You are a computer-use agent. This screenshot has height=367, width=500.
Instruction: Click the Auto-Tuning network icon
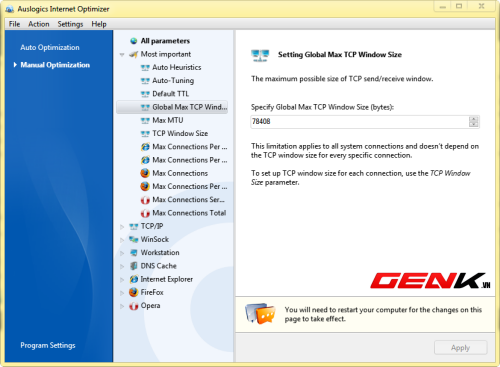click(145, 81)
